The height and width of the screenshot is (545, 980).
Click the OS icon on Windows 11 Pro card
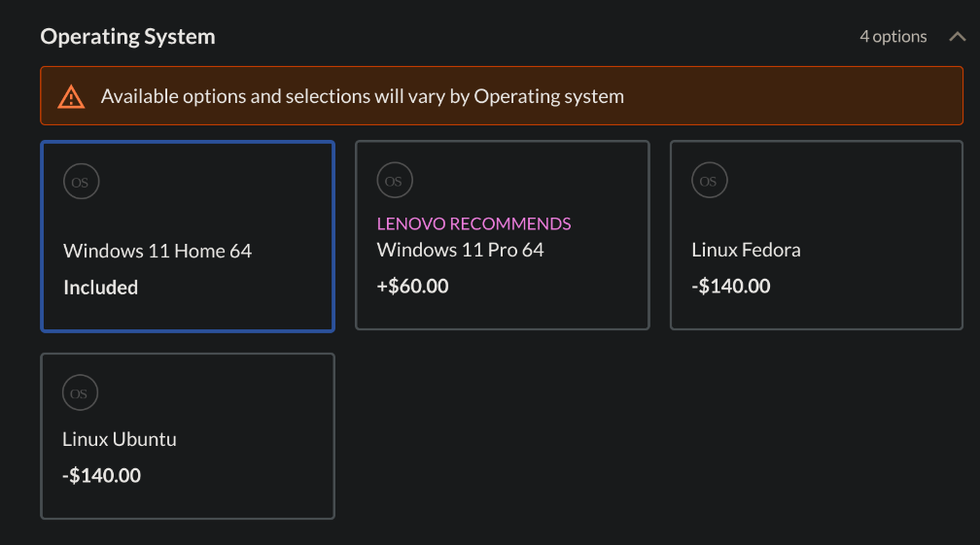click(394, 181)
